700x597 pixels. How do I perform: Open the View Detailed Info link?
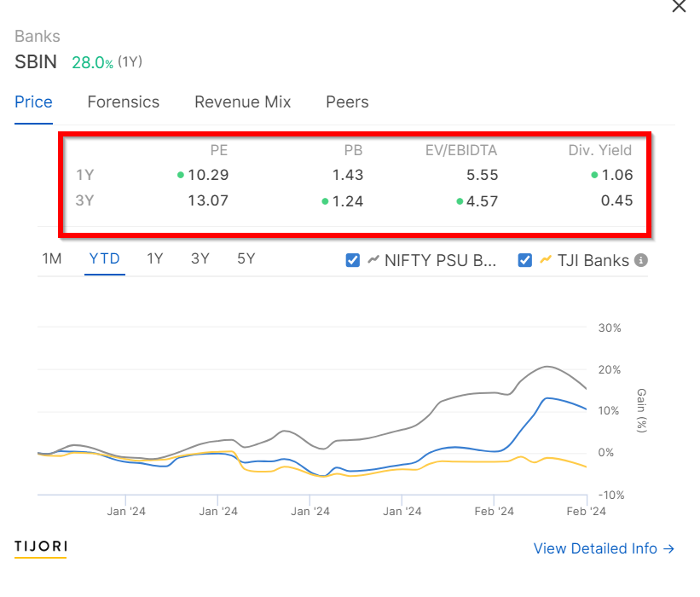click(604, 548)
